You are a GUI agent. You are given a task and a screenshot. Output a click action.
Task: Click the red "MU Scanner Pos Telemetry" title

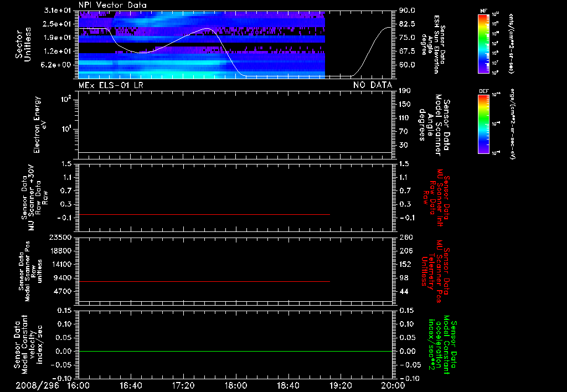tap(435, 271)
